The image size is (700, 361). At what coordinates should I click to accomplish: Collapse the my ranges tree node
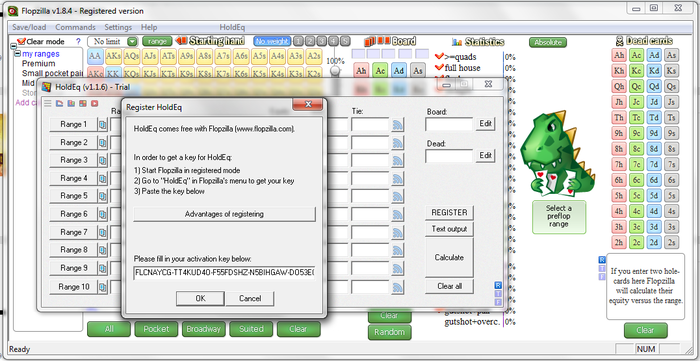point(17,54)
